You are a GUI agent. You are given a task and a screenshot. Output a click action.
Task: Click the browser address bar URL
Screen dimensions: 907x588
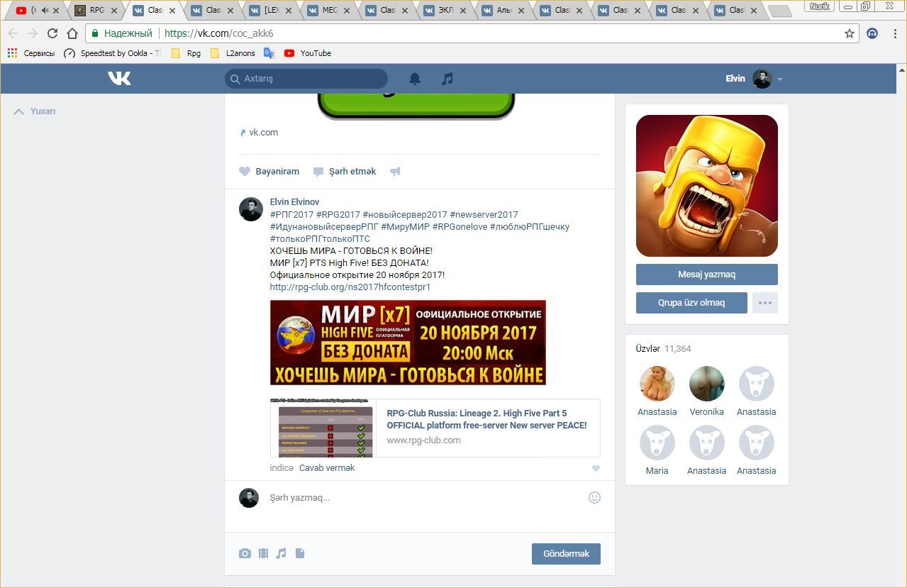coord(218,33)
